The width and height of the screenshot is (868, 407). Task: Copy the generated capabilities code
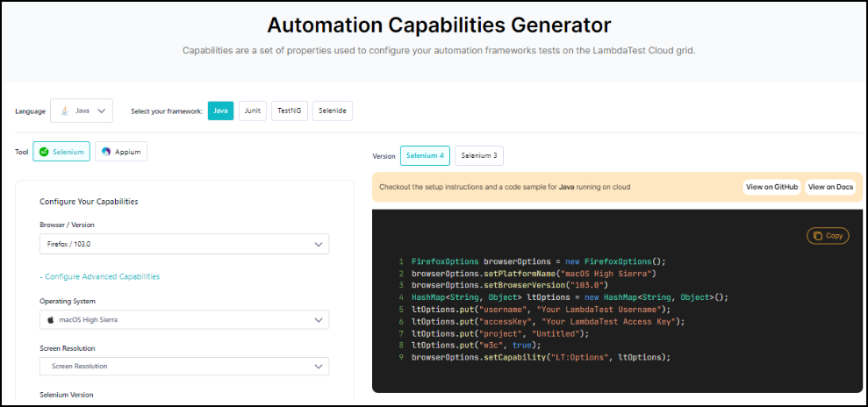tap(828, 236)
